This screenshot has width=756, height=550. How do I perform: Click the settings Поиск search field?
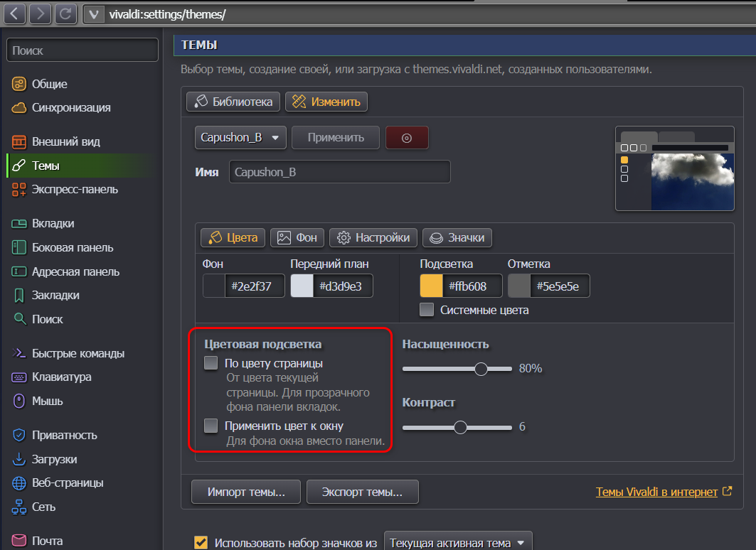point(82,50)
